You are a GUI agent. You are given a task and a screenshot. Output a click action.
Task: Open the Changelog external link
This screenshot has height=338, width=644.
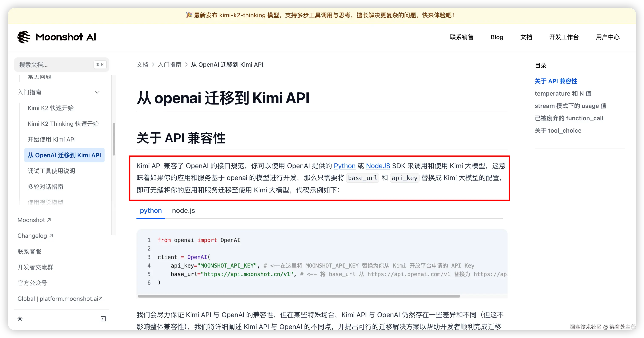click(35, 236)
